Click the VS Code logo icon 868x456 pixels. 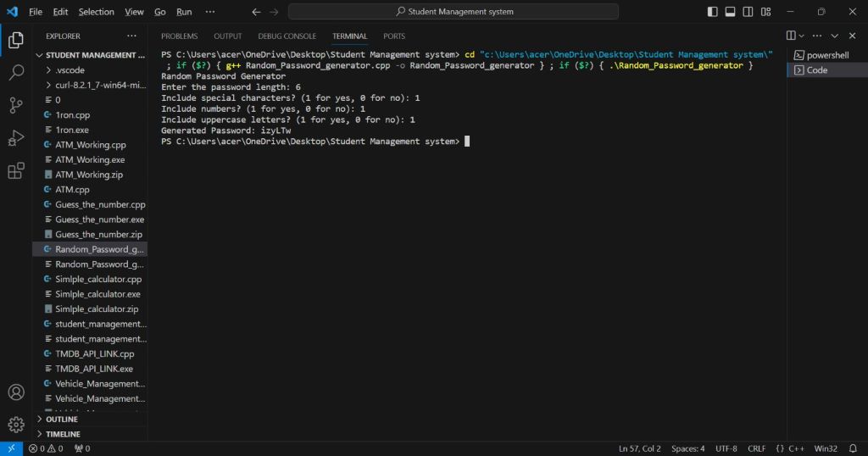[x=12, y=11]
